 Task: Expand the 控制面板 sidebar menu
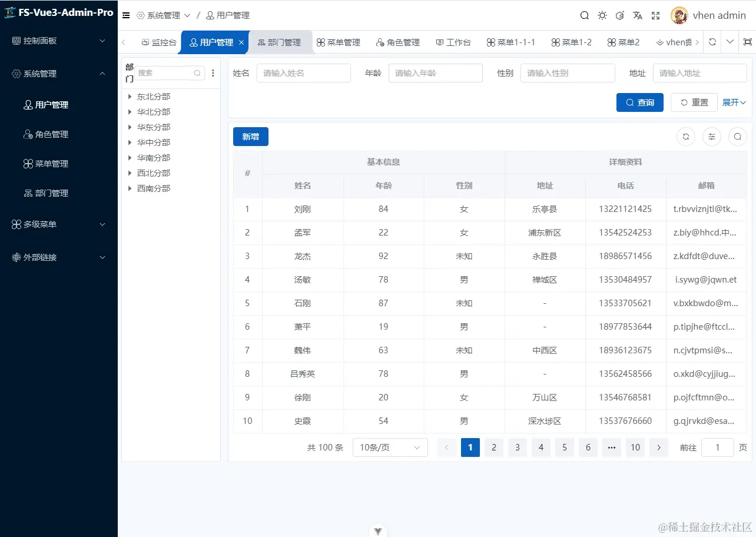click(59, 41)
